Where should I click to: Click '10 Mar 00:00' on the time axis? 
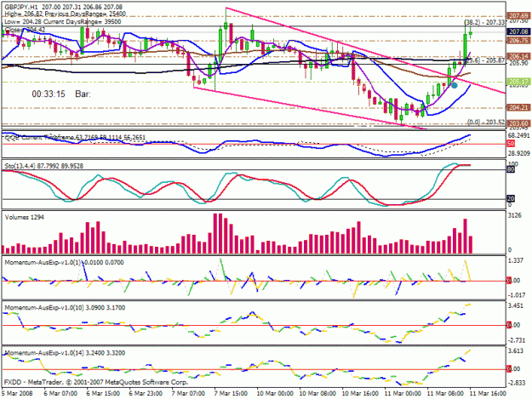(276, 394)
